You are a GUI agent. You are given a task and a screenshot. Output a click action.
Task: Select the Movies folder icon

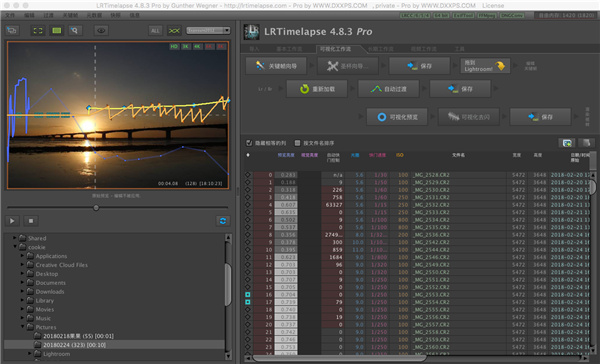[x=30, y=309]
